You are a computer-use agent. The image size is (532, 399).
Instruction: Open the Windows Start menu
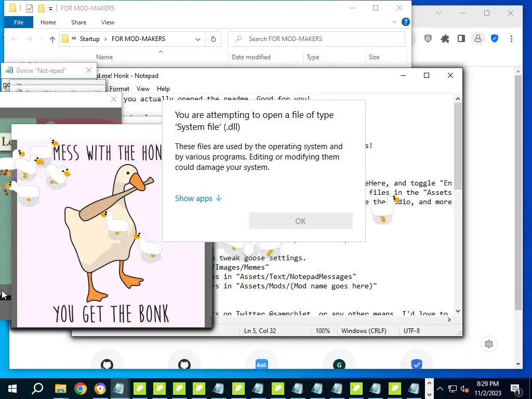(x=12, y=389)
